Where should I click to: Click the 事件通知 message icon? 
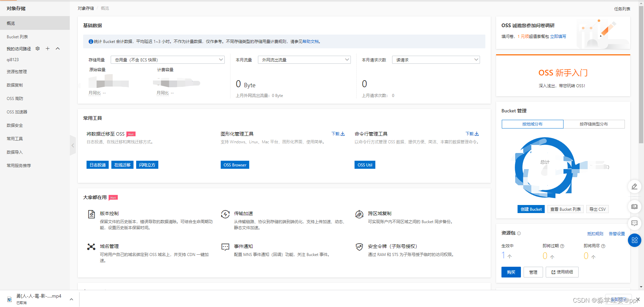225,247
